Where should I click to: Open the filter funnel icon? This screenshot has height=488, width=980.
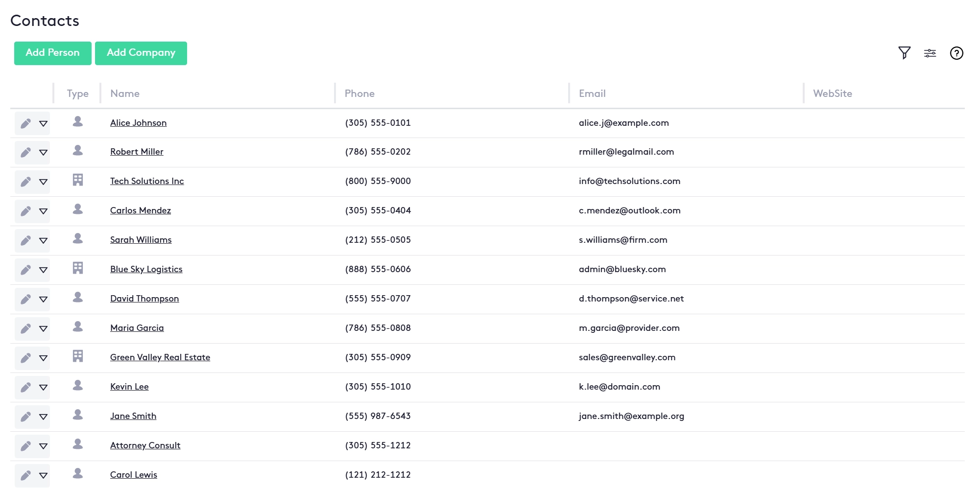904,53
